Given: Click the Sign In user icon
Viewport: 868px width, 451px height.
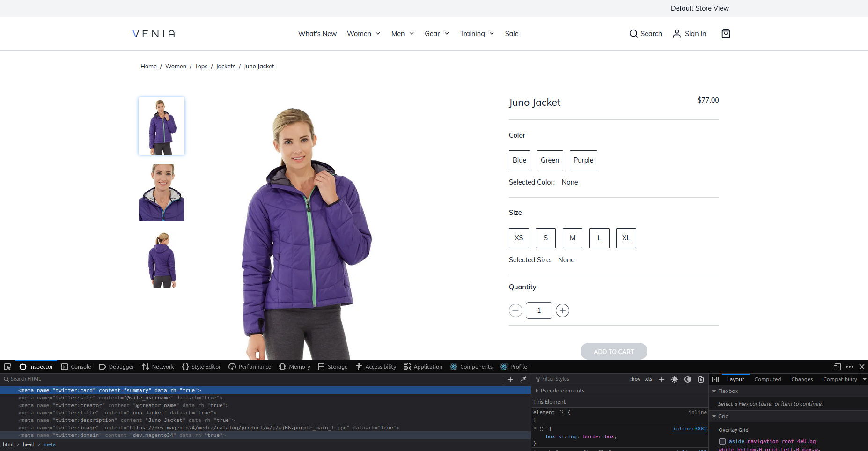Looking at the screenshot, I should pos(677,34).
